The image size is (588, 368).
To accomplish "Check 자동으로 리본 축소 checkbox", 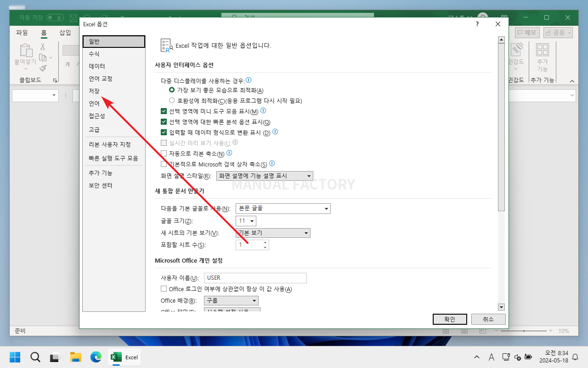I will [164, 154].
